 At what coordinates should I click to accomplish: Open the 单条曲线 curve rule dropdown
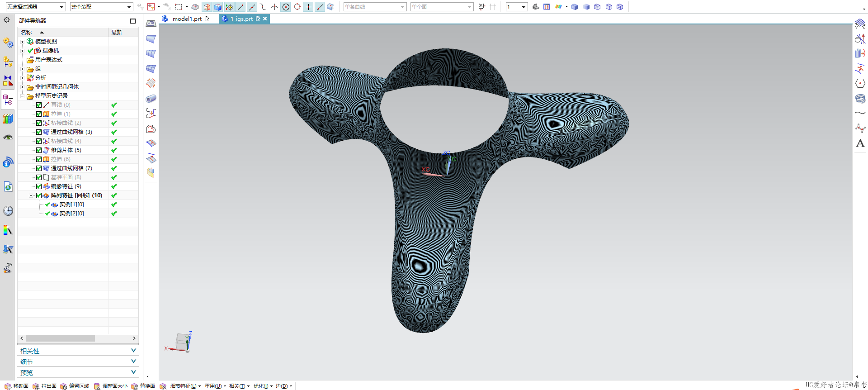pyautogui.click(x=375, y=7)
